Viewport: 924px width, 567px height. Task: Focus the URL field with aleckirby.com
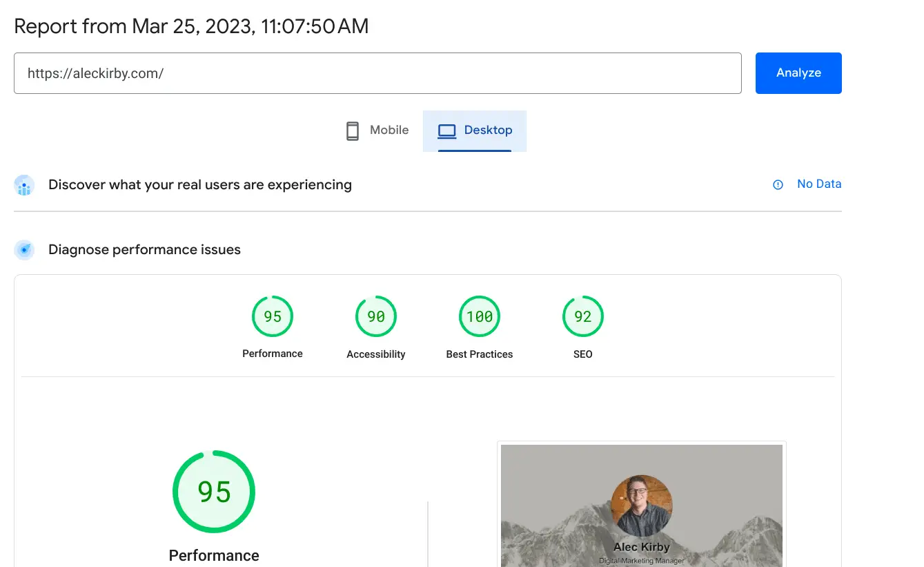(x=377, y=73)
